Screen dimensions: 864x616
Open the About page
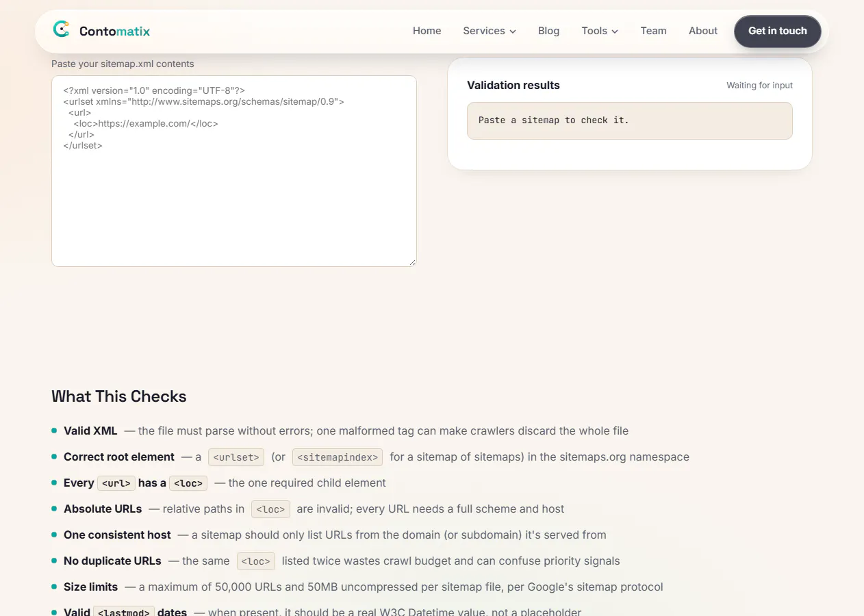click(703, 31)
